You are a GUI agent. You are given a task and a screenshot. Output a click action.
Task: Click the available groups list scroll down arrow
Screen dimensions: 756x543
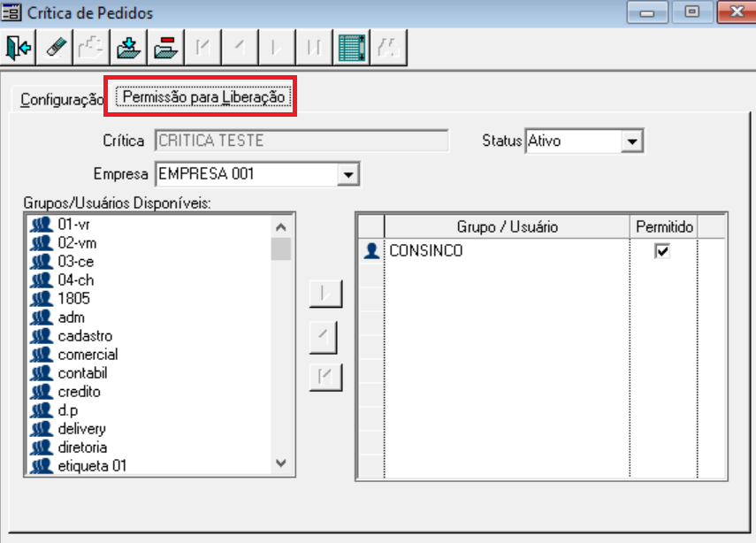coord(281,463)
